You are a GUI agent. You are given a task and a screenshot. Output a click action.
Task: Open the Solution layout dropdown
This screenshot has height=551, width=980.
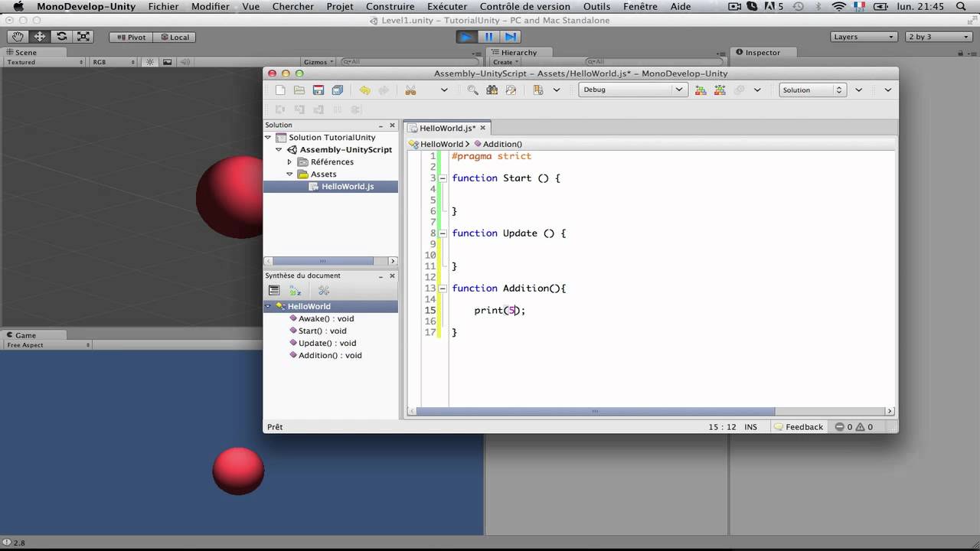coord(812,90)
